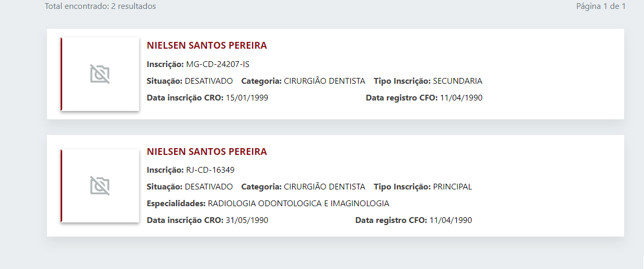This screenshot has width=644, height=269.
Task: Click the inscription number MG-CD-24207-IS
Action: pyautogui.click(x=218, y=64)
